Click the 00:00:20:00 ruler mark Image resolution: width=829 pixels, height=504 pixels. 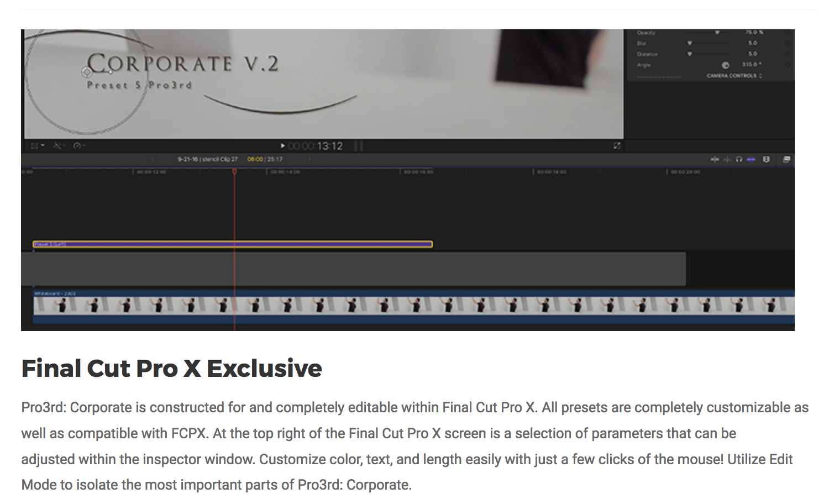[x=685, y=172]
